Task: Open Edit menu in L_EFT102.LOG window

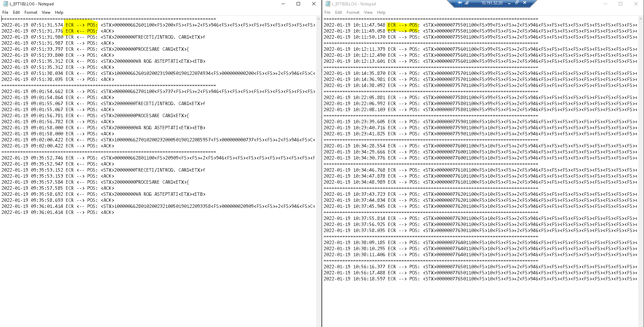Action: click(x=16, y=12)
